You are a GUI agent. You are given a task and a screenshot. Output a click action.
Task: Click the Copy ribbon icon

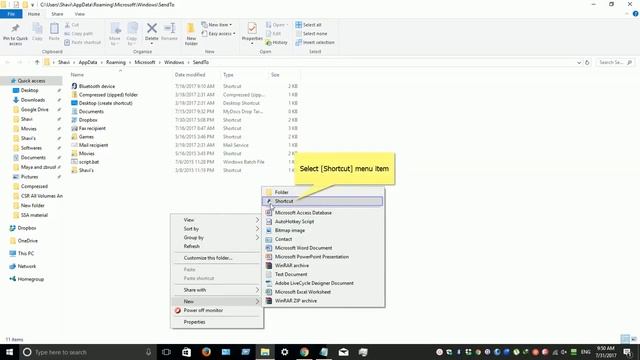click(37, 29)
